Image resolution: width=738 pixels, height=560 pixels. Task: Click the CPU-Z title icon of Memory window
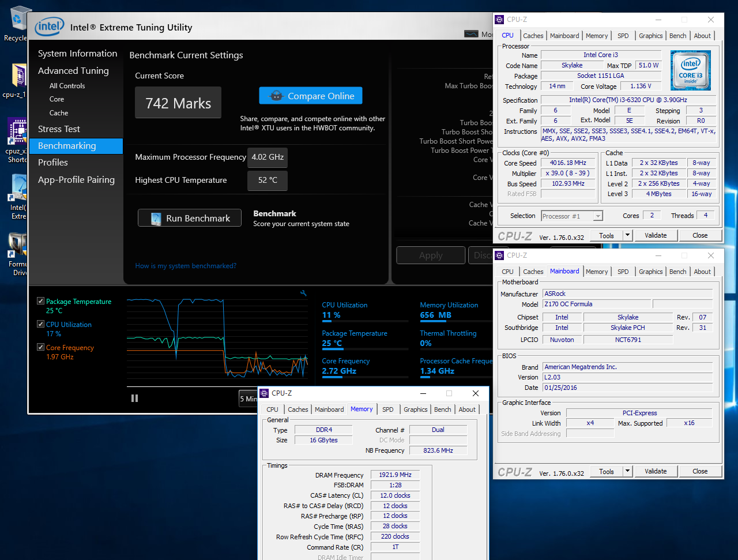[x=264, y=393]
